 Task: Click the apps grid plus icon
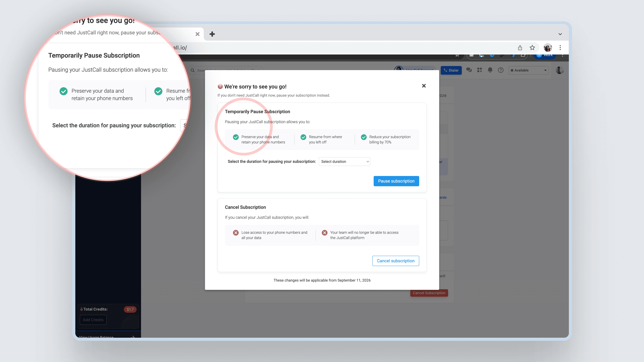coord(479,70)
